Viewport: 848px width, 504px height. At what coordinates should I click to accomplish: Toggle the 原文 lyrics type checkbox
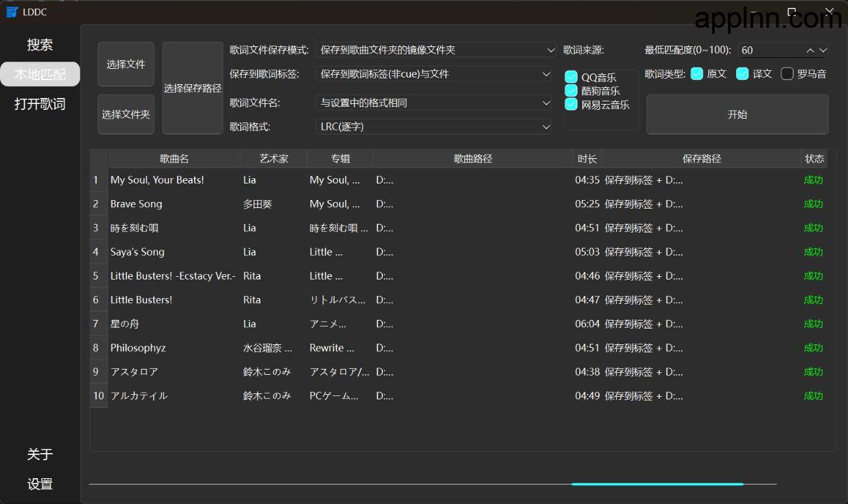point(697,74)
